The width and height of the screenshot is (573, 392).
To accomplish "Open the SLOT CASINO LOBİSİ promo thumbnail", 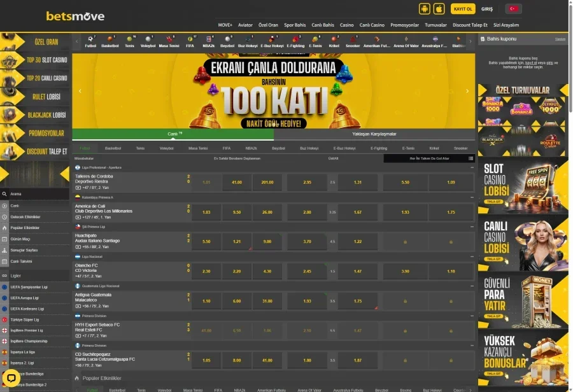I will click(523, 186).
